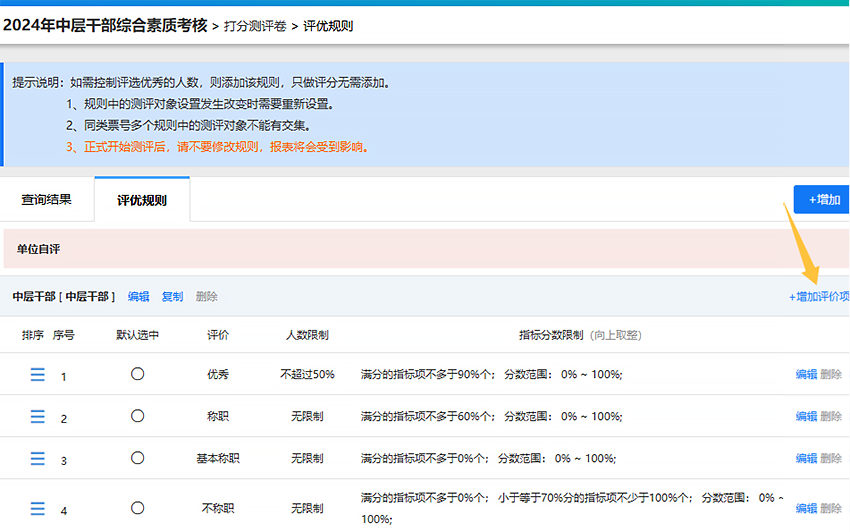Select default radio button for 基本称职
850x532 pixels.
[x=138, y=458]
